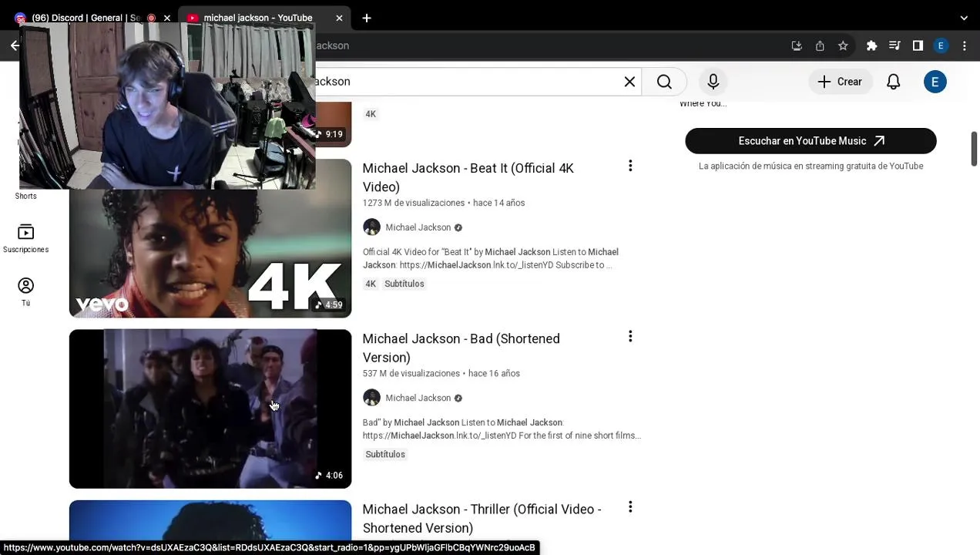980x555 pixels.
Task: Click the 4:59 duration badge
Action: pos(329,304)
